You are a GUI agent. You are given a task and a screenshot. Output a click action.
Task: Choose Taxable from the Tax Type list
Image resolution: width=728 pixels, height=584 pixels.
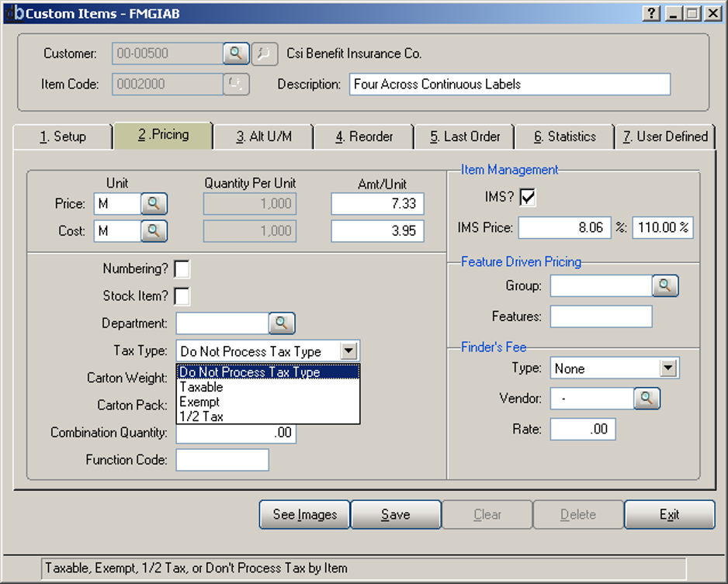(268, 387)
